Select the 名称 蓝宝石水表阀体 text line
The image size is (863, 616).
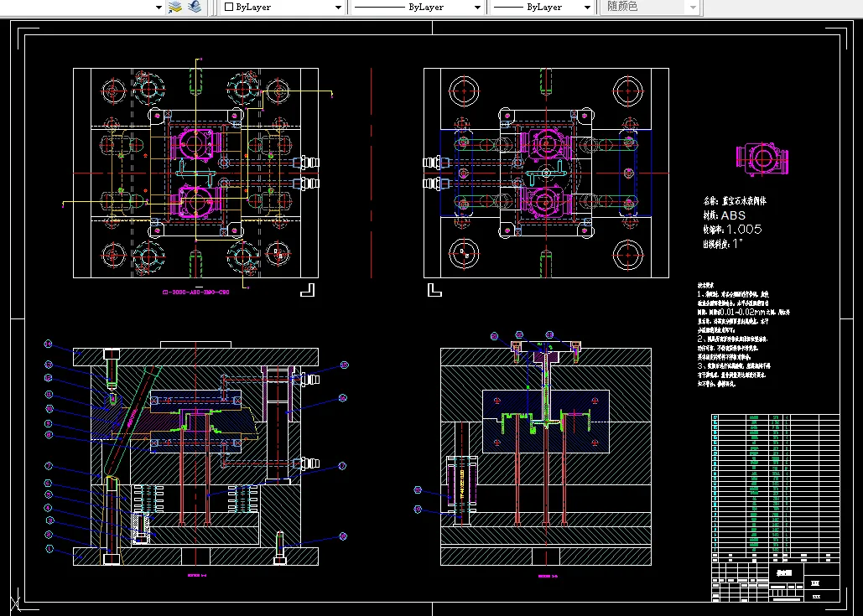tap(734, 201)
